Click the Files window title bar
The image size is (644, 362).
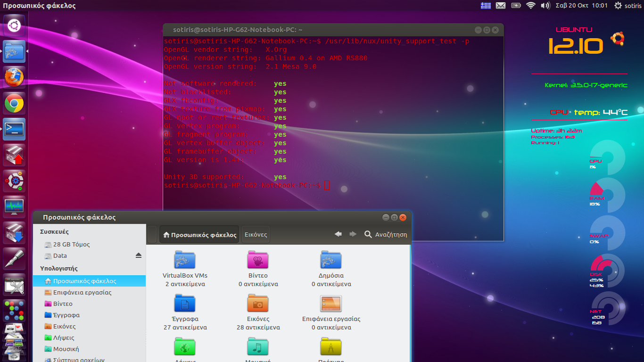(x=222, y=217)
